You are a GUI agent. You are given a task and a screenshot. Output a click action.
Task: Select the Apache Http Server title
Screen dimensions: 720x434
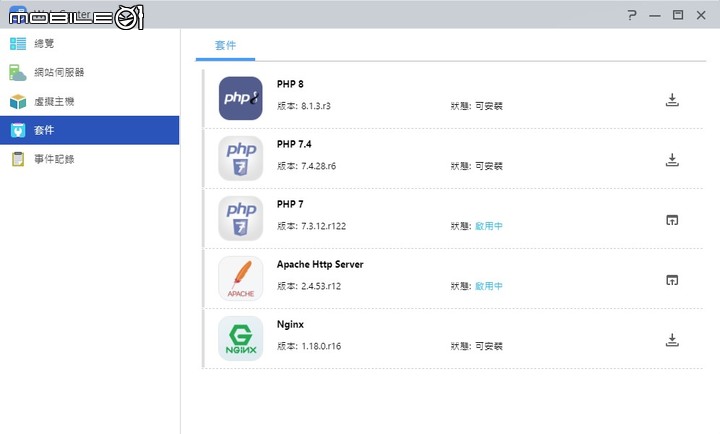click(320, 265)
